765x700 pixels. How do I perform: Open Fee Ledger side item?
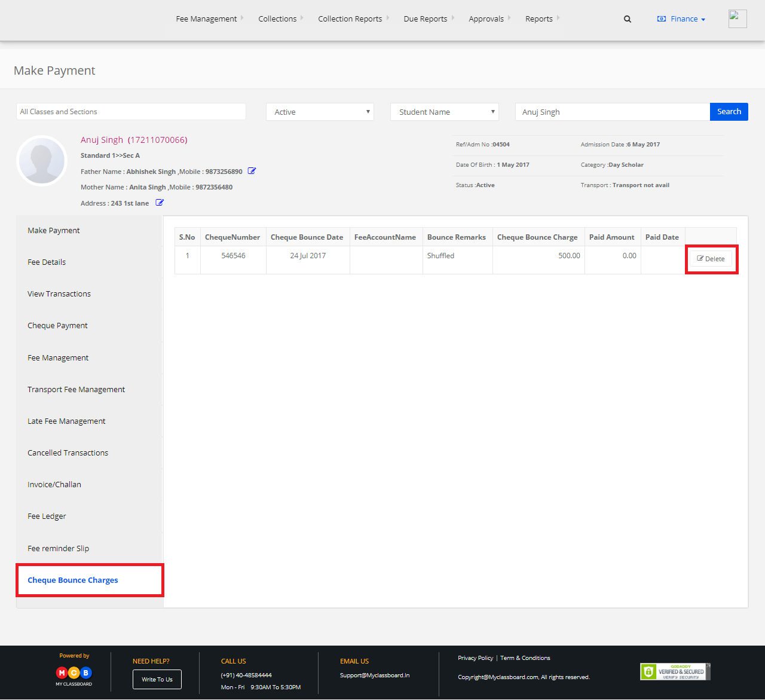click(x=89, y=516)
